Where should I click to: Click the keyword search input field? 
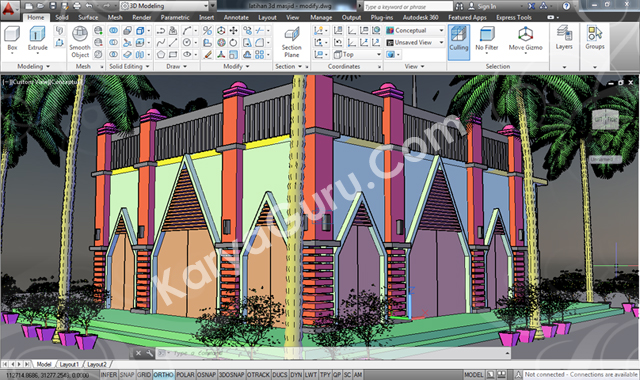(407, 7)
